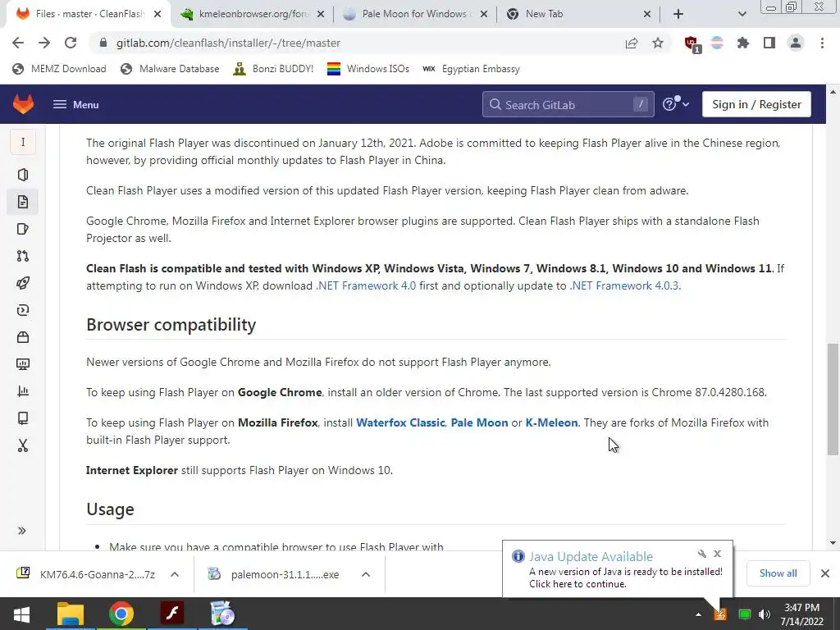Open the GitLab logo home link
The height and width of the screenshot is (630, 840).
(23, 104)
